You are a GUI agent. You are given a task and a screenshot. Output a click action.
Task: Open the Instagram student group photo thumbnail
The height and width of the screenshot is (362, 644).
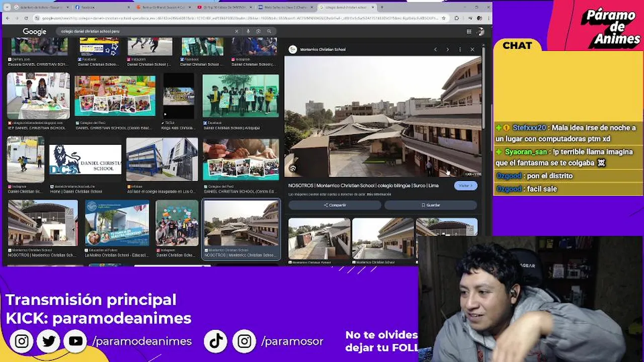click(177, 223)
